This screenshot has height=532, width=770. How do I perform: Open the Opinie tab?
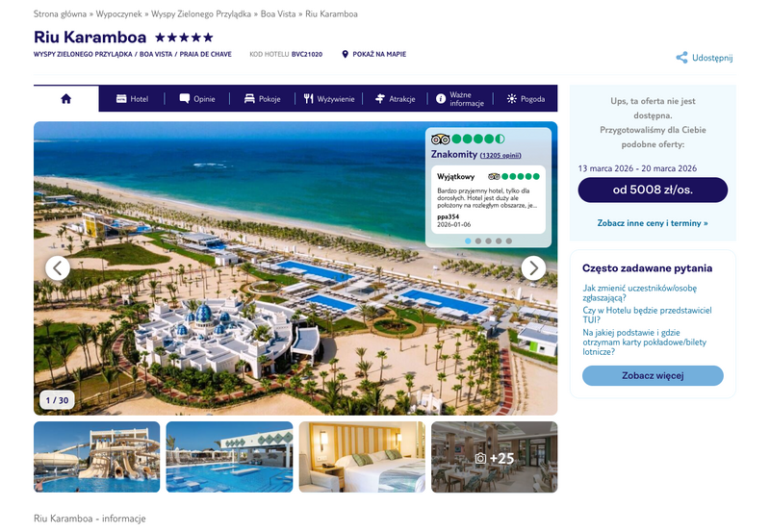[197, 99]
